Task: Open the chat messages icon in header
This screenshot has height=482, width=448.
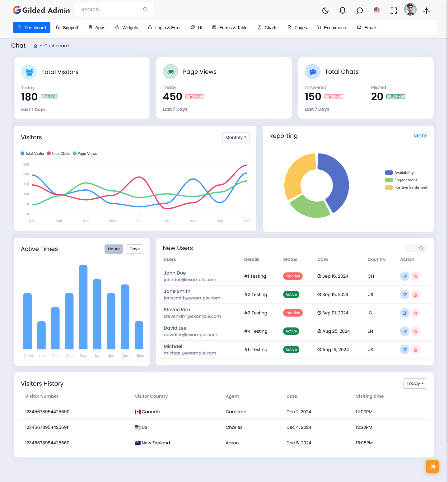Action: click(360, 11)
